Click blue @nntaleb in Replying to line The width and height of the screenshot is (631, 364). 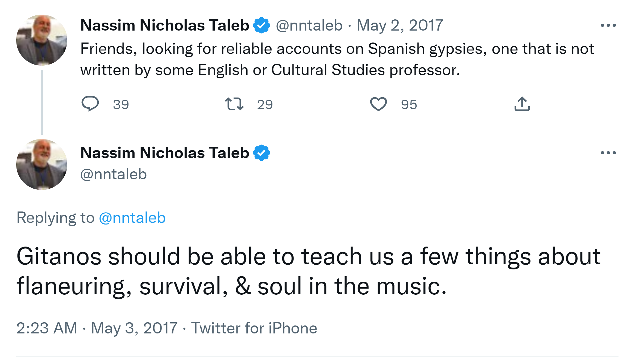132,218
